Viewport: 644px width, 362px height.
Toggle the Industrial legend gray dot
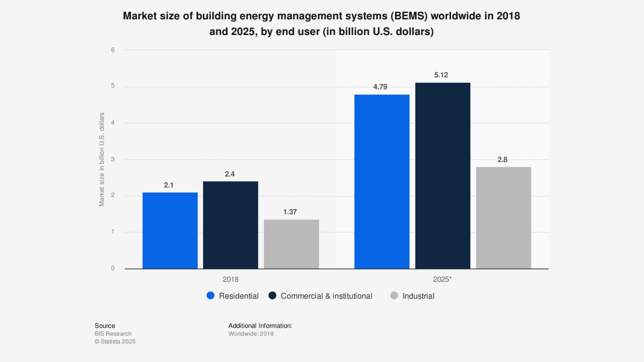[x=394, y=296]
